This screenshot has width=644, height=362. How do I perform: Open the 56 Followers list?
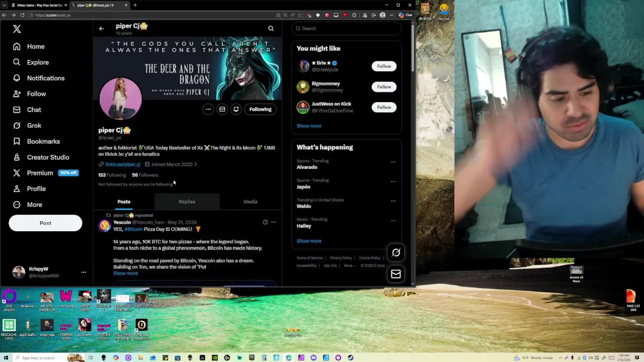(145, 175)
